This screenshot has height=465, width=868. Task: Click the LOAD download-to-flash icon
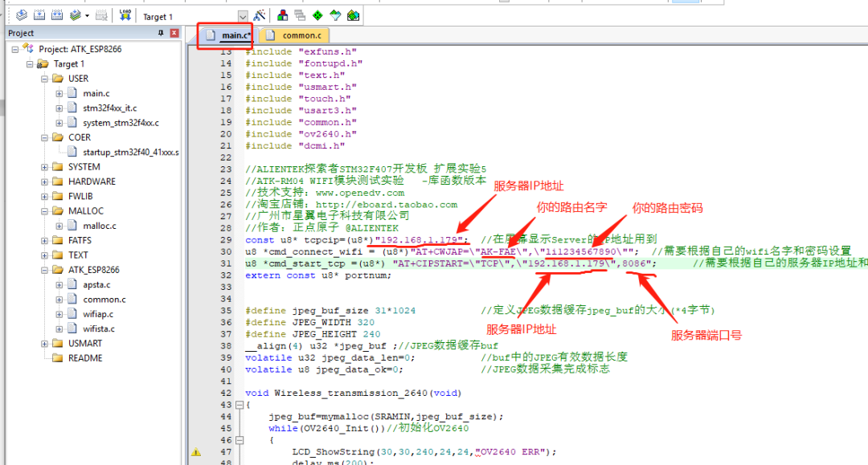coord(125,16)
